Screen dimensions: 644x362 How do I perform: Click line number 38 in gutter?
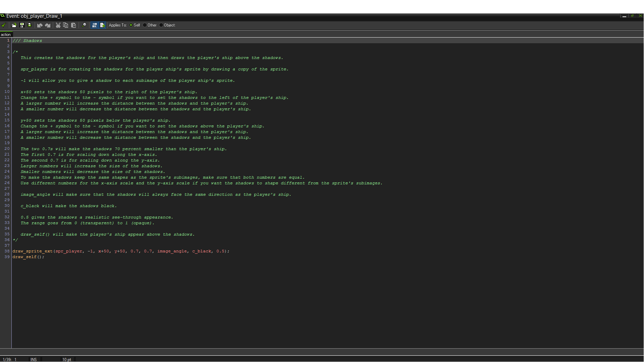click(x=7, y=251)
